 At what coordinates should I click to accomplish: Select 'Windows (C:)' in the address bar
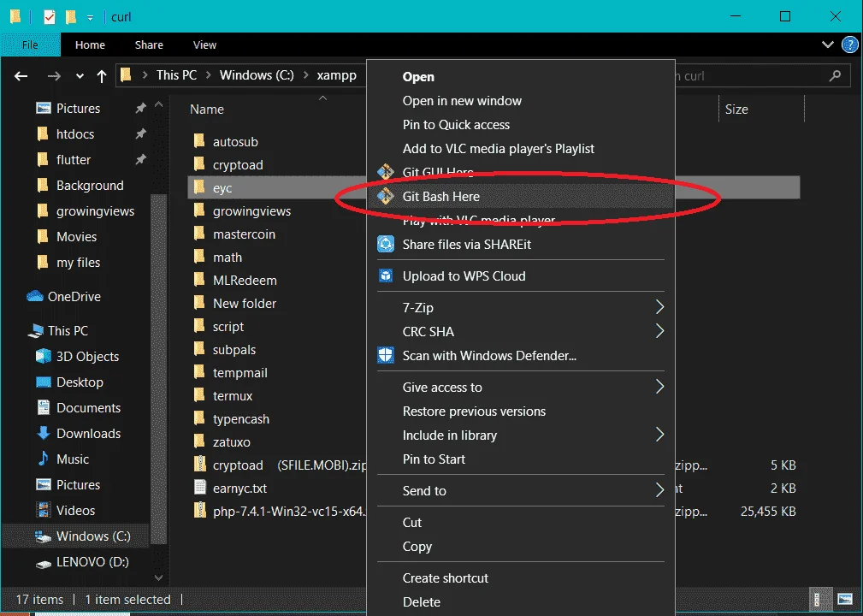[257, 75]
